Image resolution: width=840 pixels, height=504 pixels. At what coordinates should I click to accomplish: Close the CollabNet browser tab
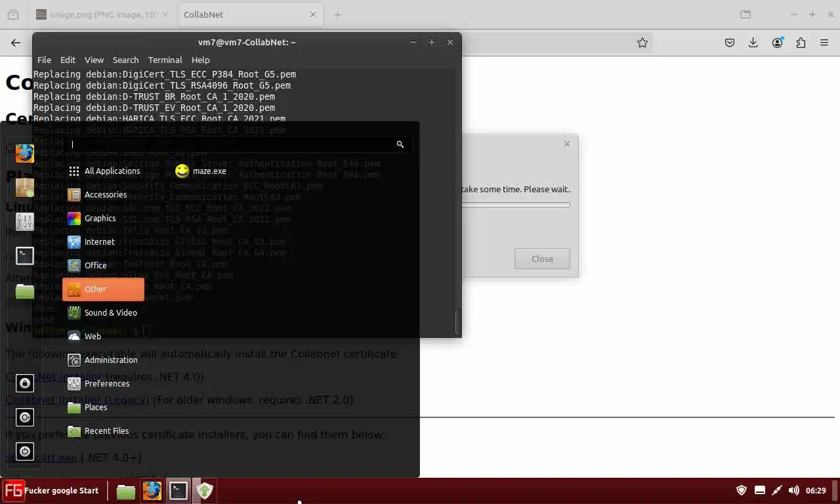pyautogui.click(x=313, y=14)
